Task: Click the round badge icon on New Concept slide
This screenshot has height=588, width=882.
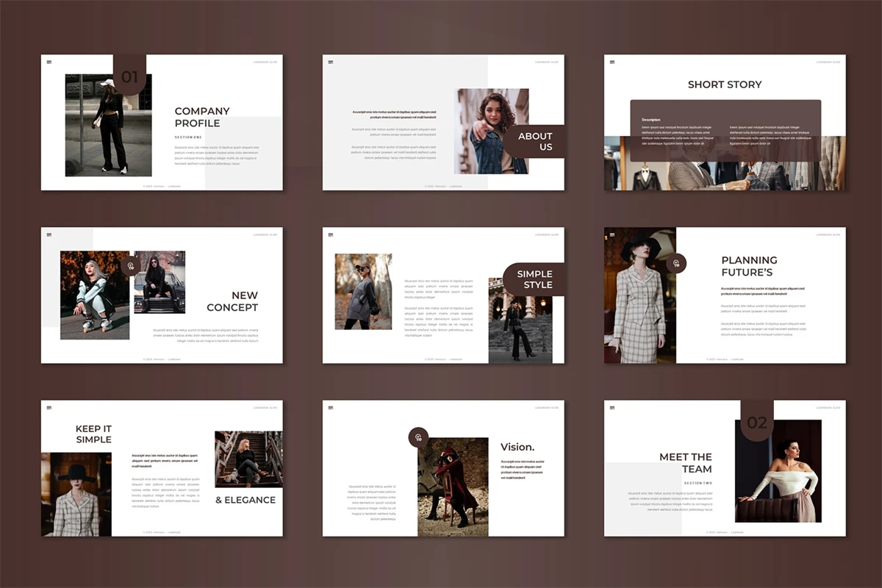Action: [x=131, y=265]
